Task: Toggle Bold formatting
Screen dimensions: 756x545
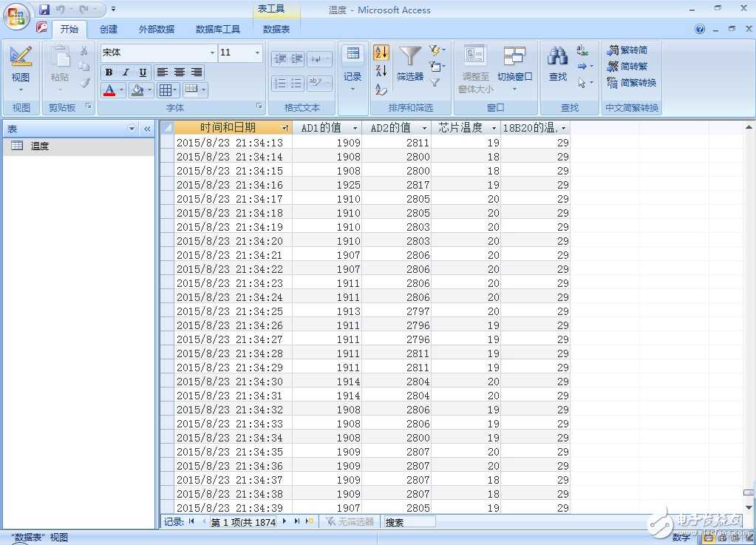Action: (109, 72)
